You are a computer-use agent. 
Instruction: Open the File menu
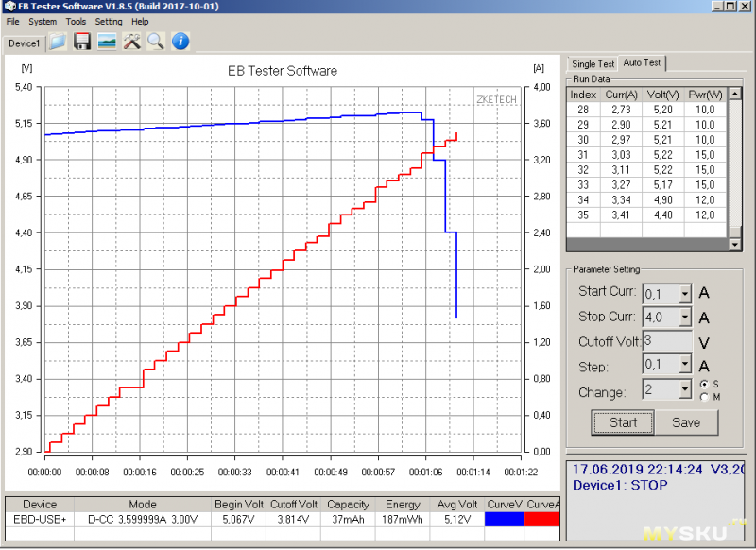click(12, 22)
